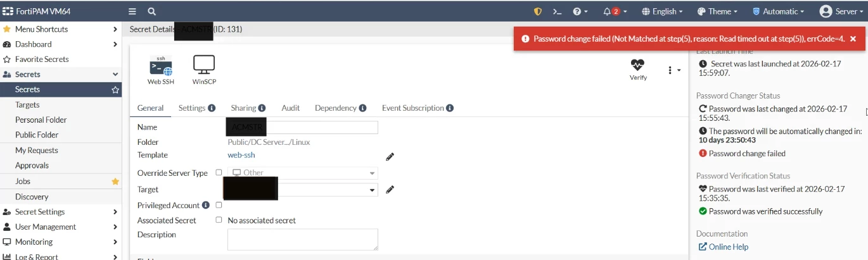Open the three-dot more actions menu
Screen dimensions: 868x260
coord(673,70)
